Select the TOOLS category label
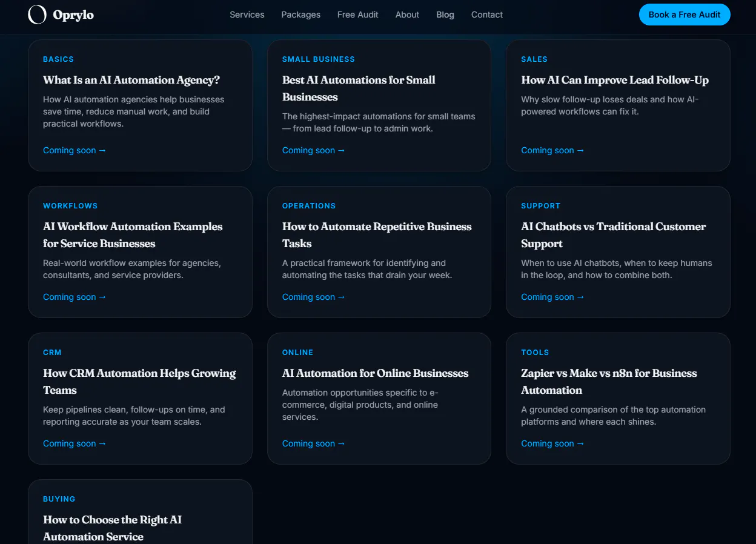The width and height of the screenshot is (756, 544). (x=535, y=353)
